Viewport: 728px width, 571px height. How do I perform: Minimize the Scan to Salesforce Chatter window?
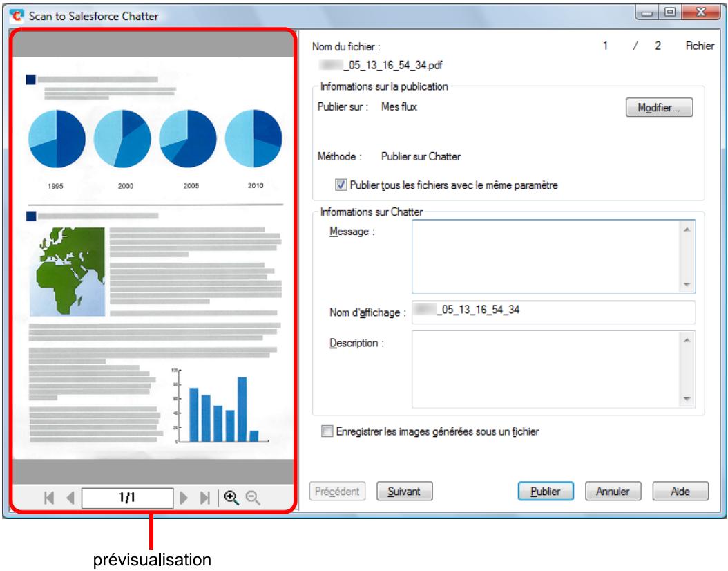coord(646,12)
